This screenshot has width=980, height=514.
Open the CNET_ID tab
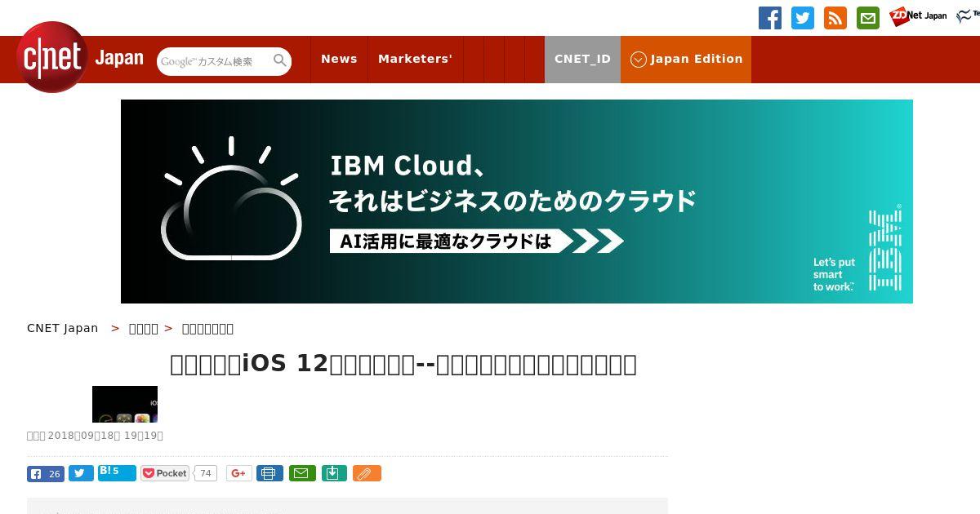[582, 59]
